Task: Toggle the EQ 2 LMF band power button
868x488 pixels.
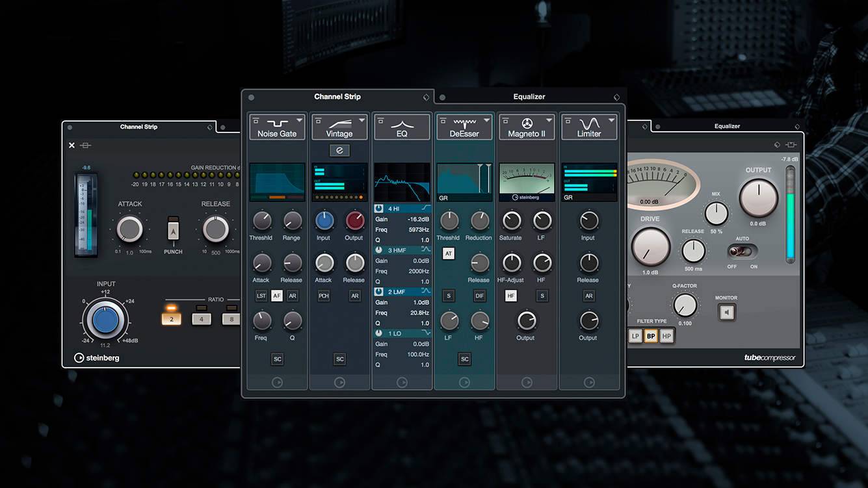Action: (380, 292)
